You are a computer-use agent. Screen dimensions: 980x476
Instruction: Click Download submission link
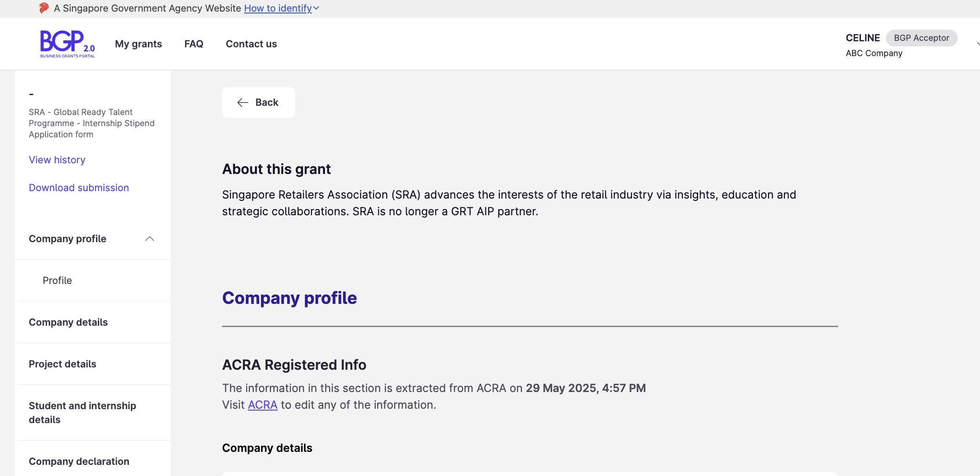(x=79, y=188)
